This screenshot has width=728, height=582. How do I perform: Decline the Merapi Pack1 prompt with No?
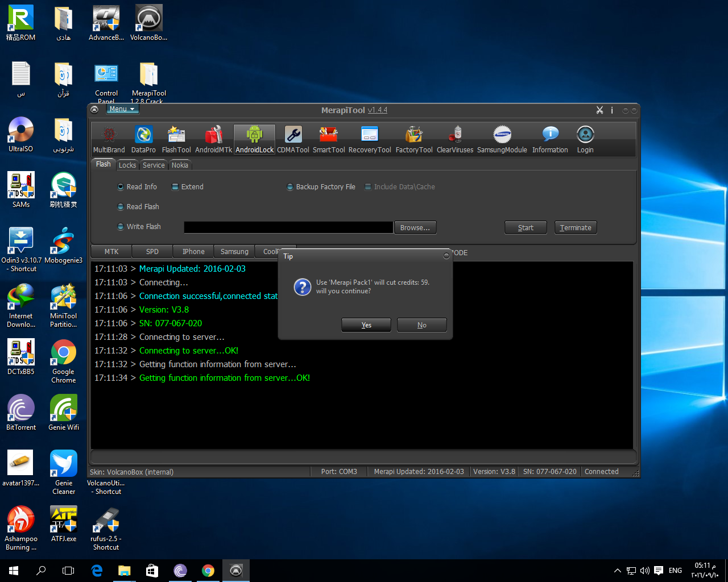coord(422,325)
